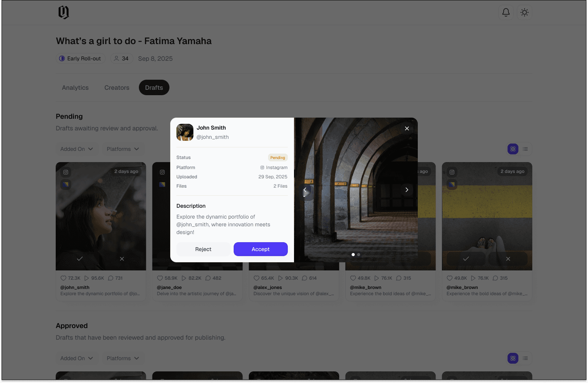This screenshot has width=588, height=383.
Task: Switch Approved drafts to grid view
Action: tap(513, 358)
